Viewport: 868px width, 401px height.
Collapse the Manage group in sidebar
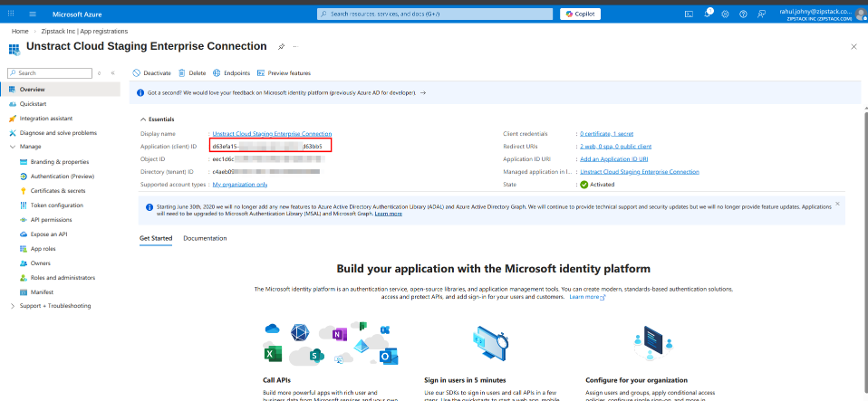click(12, 146)
